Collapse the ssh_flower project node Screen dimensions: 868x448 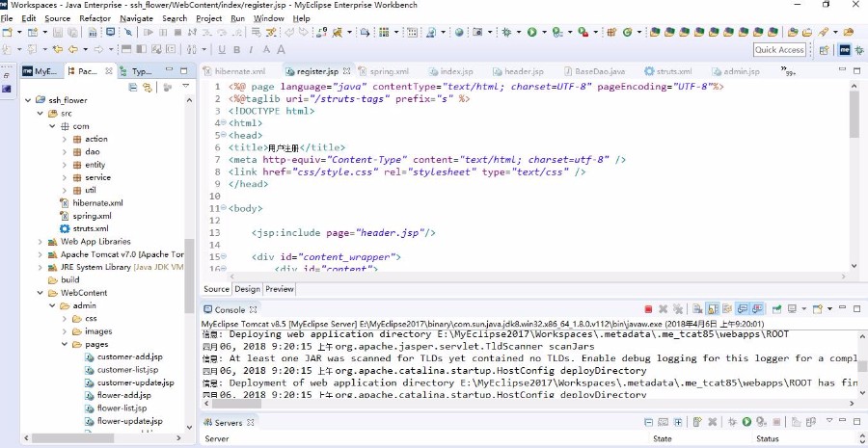coord(28,100)
